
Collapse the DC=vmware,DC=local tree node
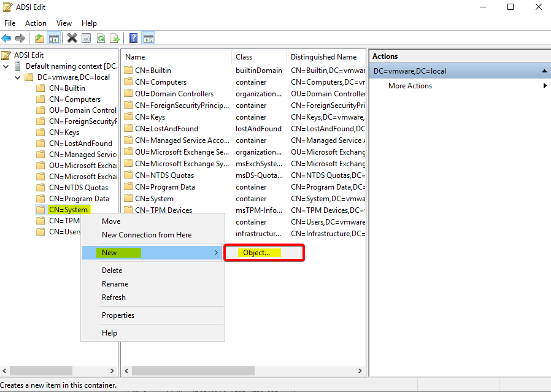(18, 77)
